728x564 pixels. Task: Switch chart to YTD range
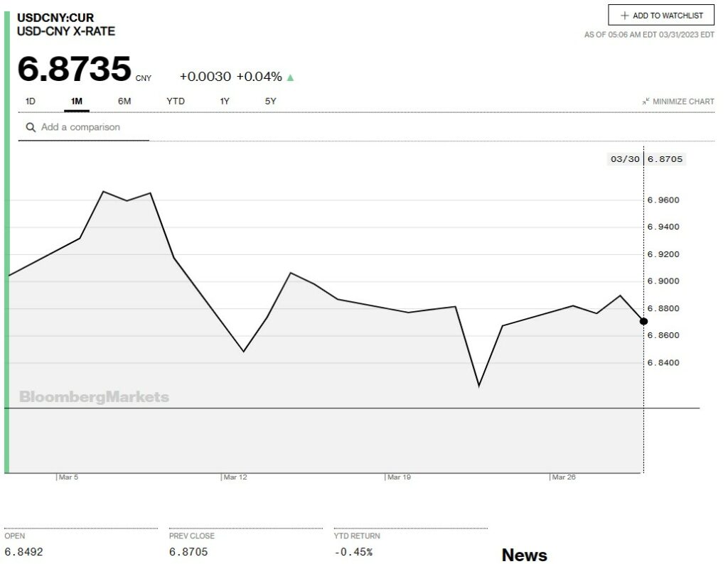(x=176, y=102)
